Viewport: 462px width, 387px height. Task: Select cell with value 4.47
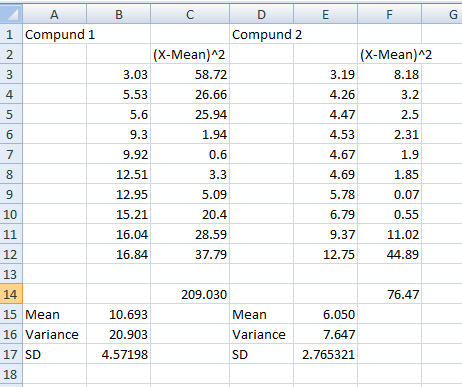[326, 114]
